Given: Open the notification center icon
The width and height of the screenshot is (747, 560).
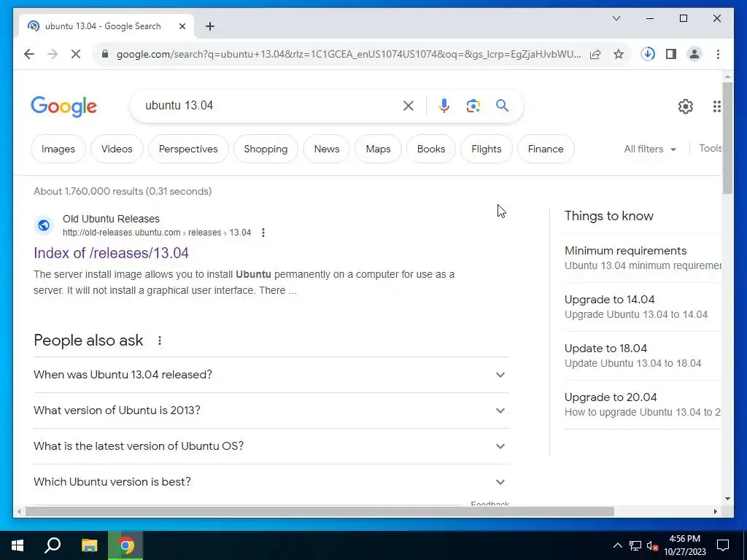Looking at the screenshot, I should pyautogui.click(x=723, y=545).
